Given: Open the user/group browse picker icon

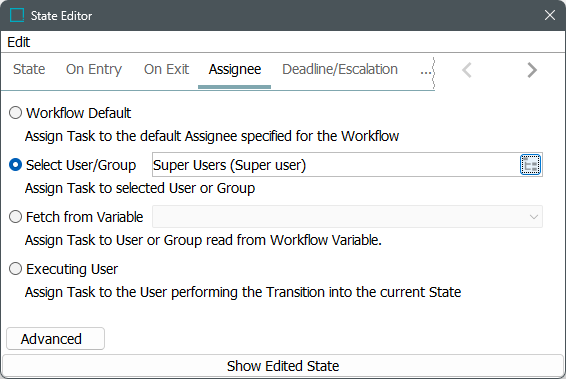Looking at the screenshot, I should (530, 165).
